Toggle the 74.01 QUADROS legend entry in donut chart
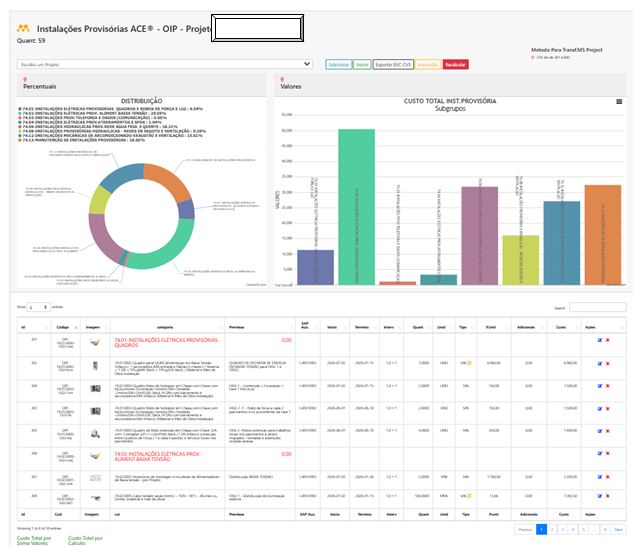 tap(100, 109)
